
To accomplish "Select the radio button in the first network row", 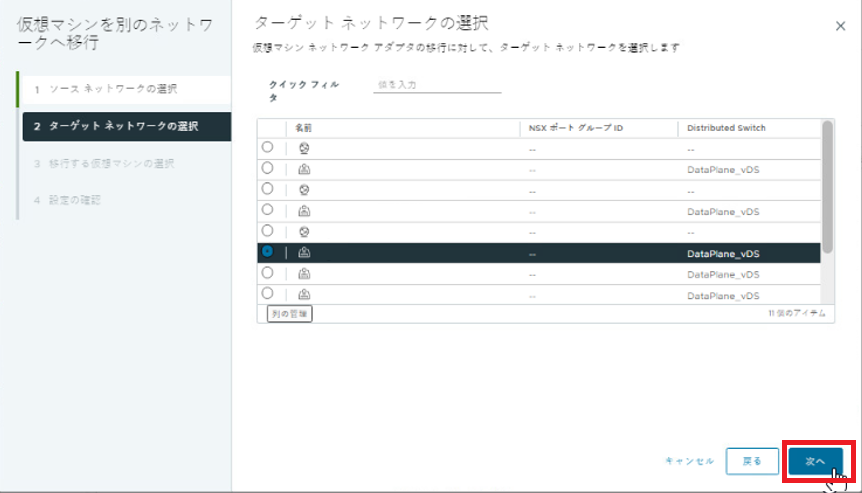I will 268,147.
